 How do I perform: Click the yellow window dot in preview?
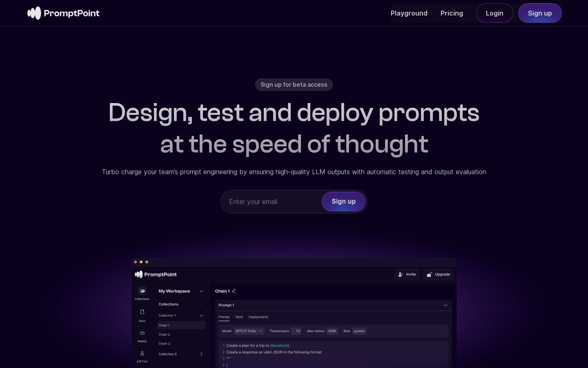point(141,262)
